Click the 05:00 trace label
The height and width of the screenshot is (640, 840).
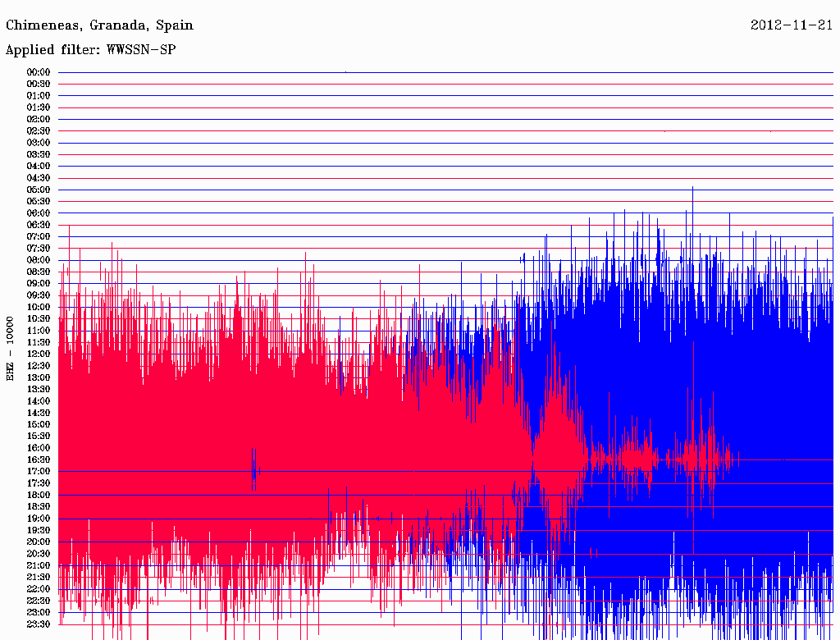pyautogui.click(x=39, y=190)
